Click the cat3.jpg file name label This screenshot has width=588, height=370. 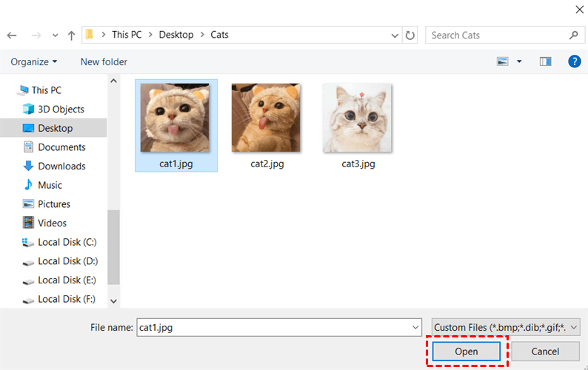(358, 164)
